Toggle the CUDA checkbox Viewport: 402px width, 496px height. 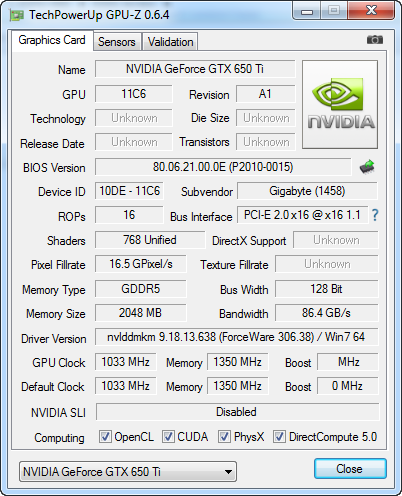click(x=168, y=437)
